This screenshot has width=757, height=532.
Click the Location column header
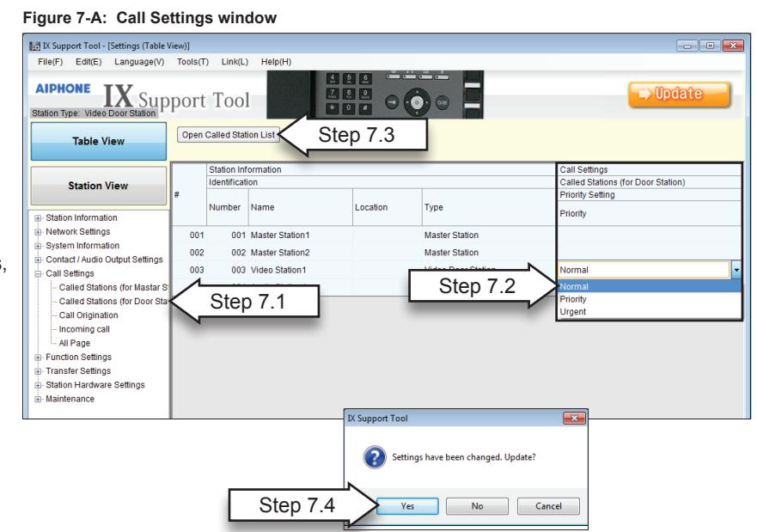[x=388, y=207]
